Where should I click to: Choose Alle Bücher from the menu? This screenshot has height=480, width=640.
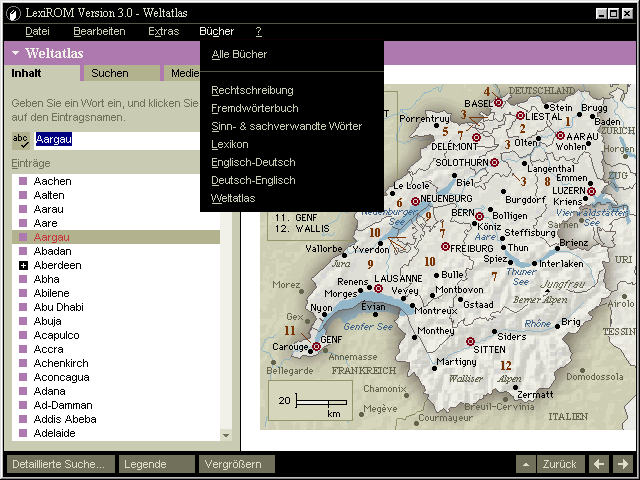tap(239, 54)
